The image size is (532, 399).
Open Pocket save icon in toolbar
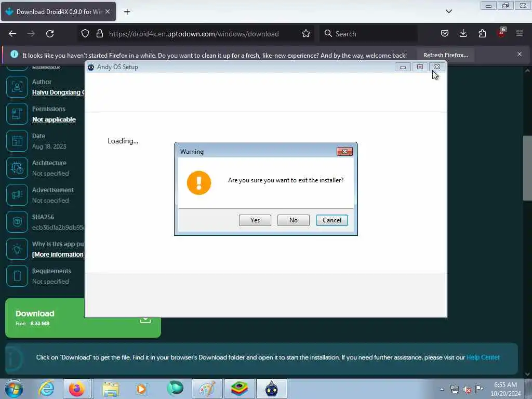tap(445, 34)
